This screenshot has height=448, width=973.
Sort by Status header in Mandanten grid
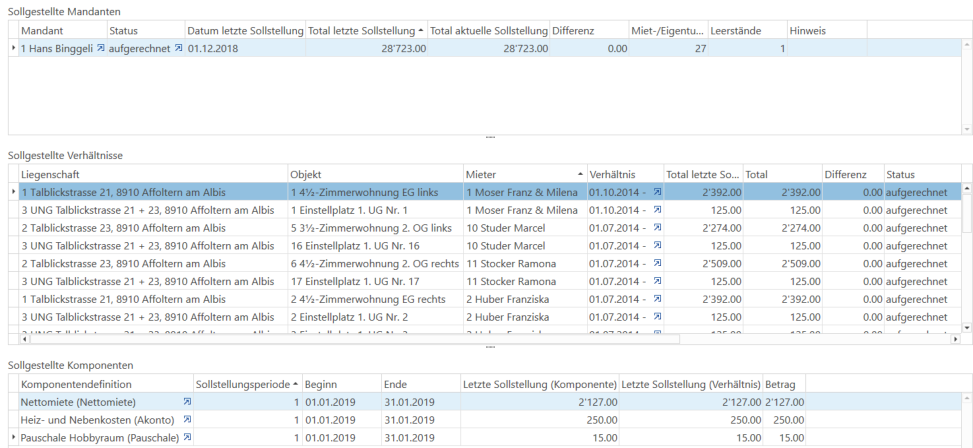146,30
